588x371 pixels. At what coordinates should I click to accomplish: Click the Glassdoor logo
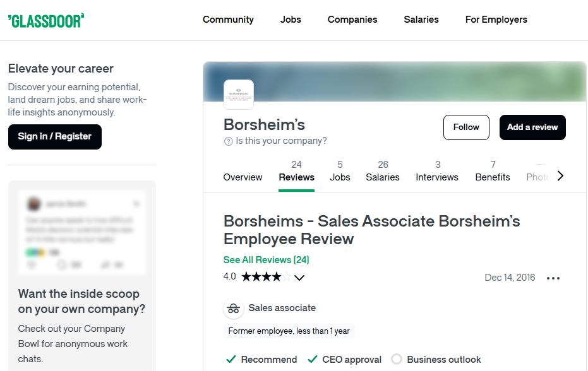[46, 21]
